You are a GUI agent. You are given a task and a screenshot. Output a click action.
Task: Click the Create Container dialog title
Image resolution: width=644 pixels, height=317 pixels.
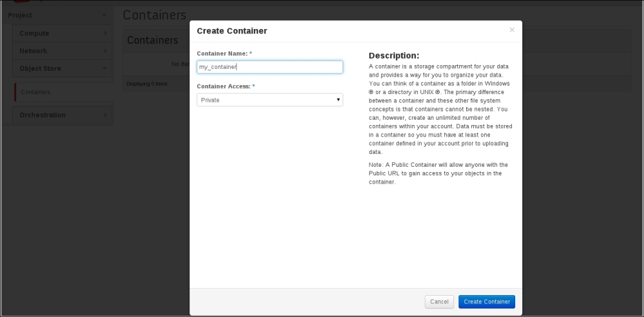click(x=232, y=31)
